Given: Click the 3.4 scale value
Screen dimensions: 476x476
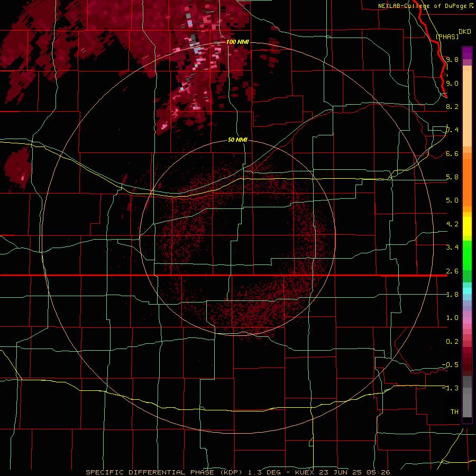Looking at the screenshot, I should 452,248.
